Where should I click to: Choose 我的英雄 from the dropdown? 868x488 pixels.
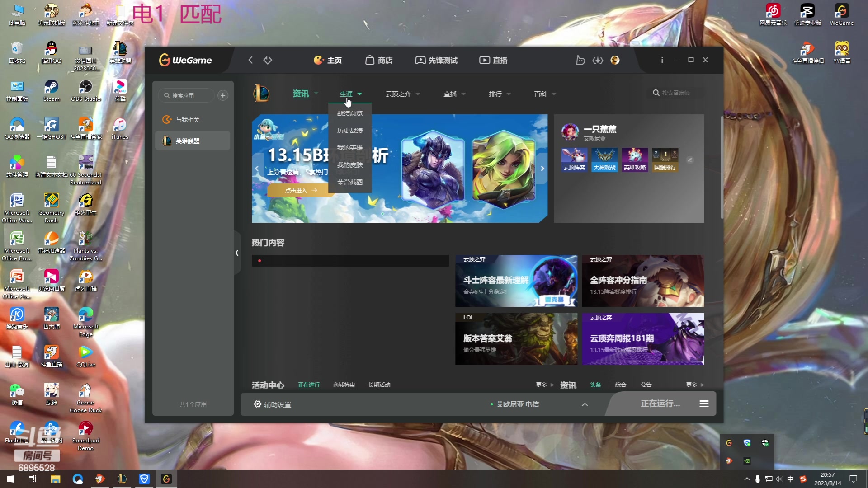pyautogui.click(x=350, y=148)
